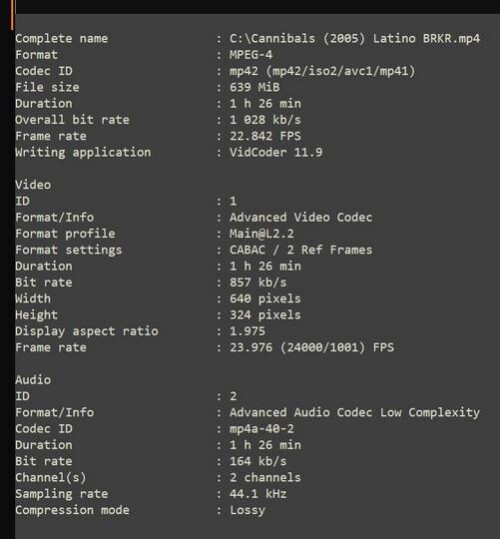Select the File size 639 MiB text

tap(254, 87)
